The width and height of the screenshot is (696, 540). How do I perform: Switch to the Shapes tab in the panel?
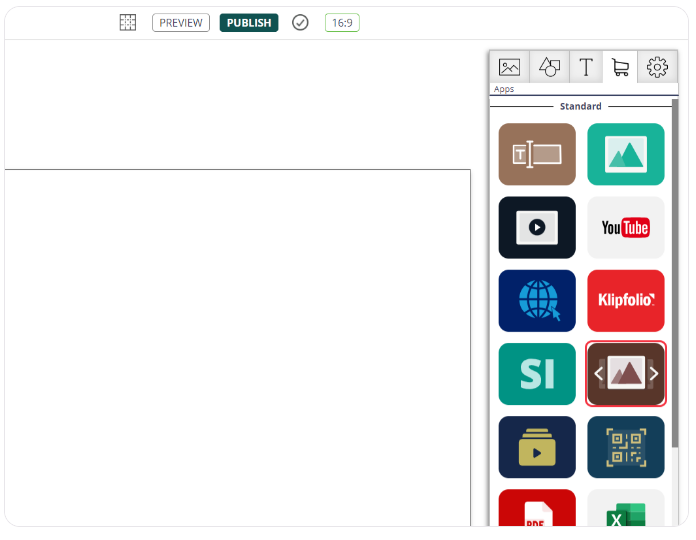pos(549,67)
